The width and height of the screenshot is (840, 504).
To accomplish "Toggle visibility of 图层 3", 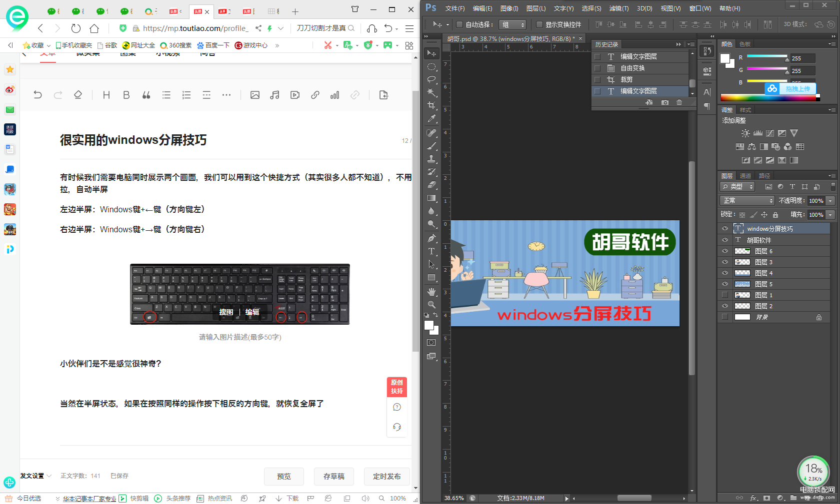I will click(725, 262).
